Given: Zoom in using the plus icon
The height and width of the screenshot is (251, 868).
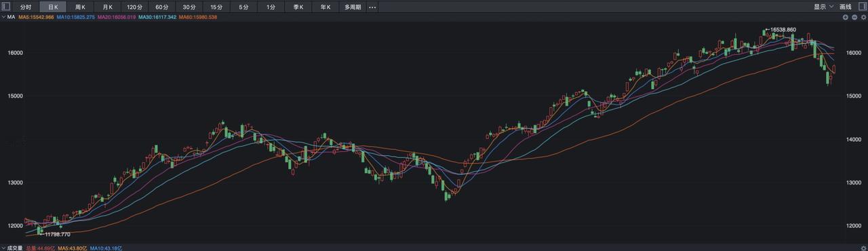Looking at the screenshot, I should click(846, 17).
